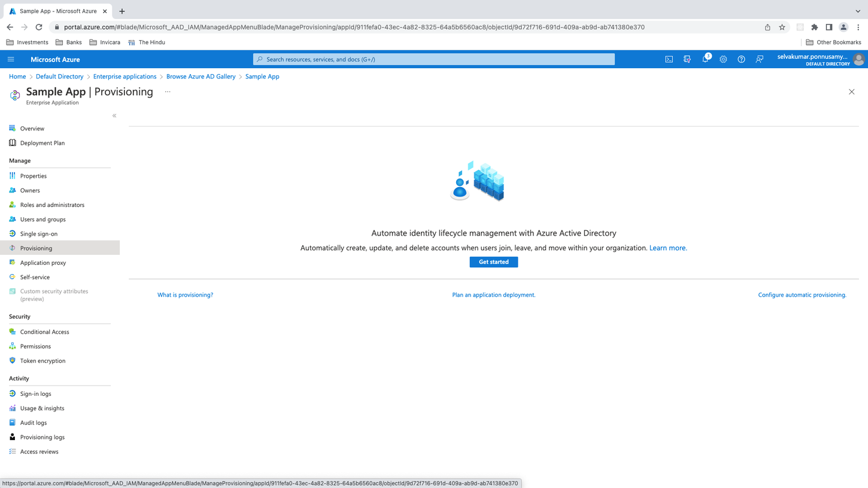Image resolution: width=868 pixels, height=488 pixels.
Task: Open the Azure portal hamburger menu
Action: click(x=11, y=59)
